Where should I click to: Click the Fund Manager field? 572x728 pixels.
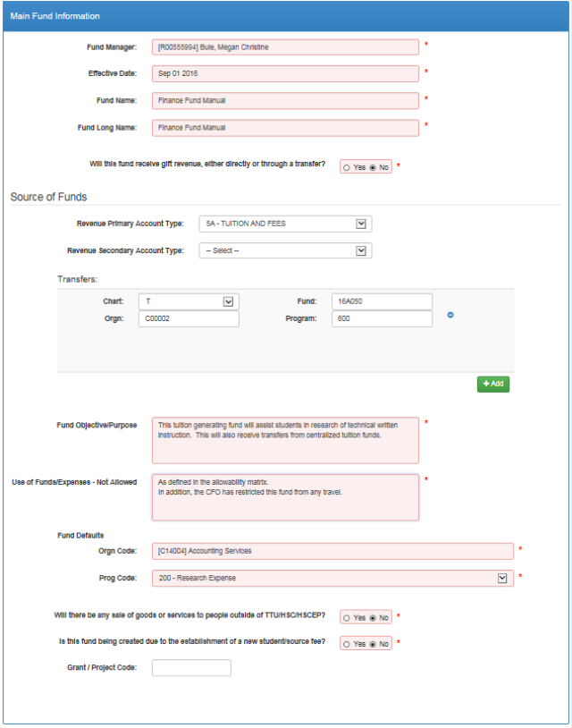(285, 47)
